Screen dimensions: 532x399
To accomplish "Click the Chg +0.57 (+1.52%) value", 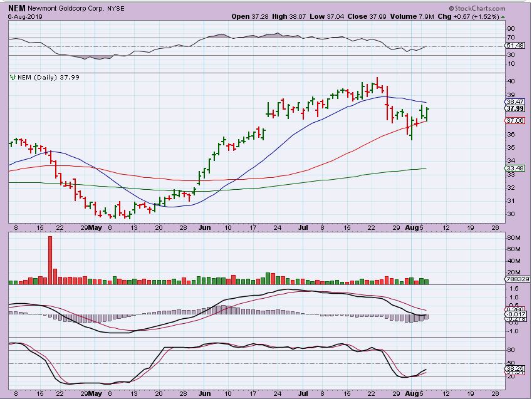I will click(x=468, y=16).
